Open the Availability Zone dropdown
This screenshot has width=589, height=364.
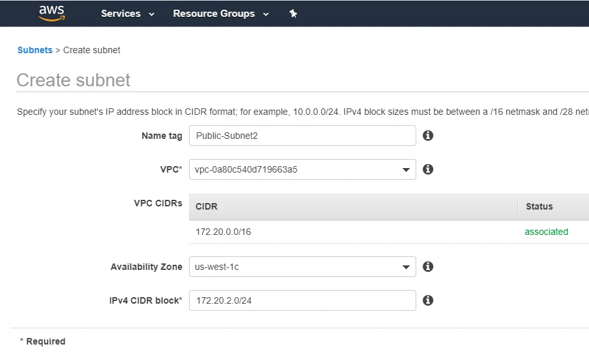click(x=303, y=267)
